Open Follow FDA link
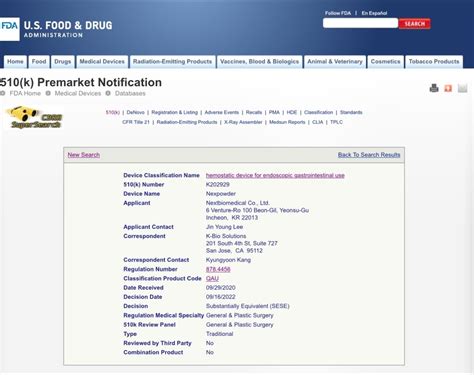Image resolution: width=474 pixels, height=375 pixels. click(338, 13)
